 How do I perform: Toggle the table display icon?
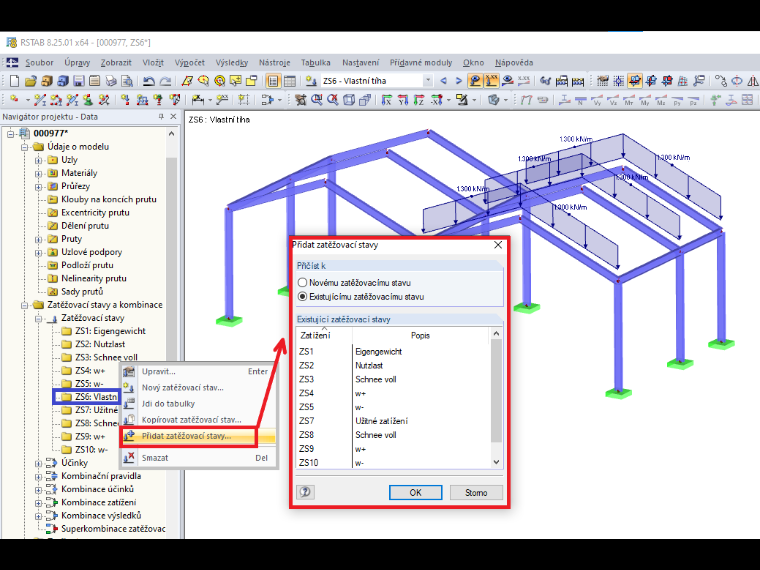tap(289, 81)
